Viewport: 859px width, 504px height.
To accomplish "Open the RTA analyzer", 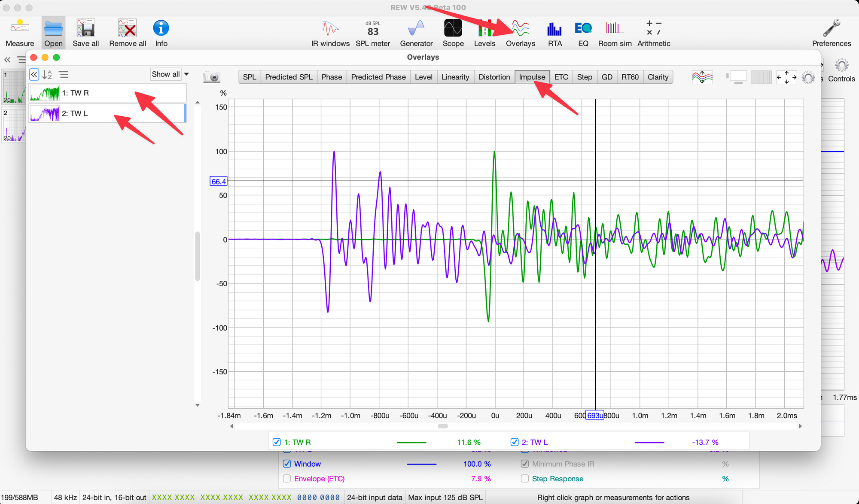I will tap(554, 33).
